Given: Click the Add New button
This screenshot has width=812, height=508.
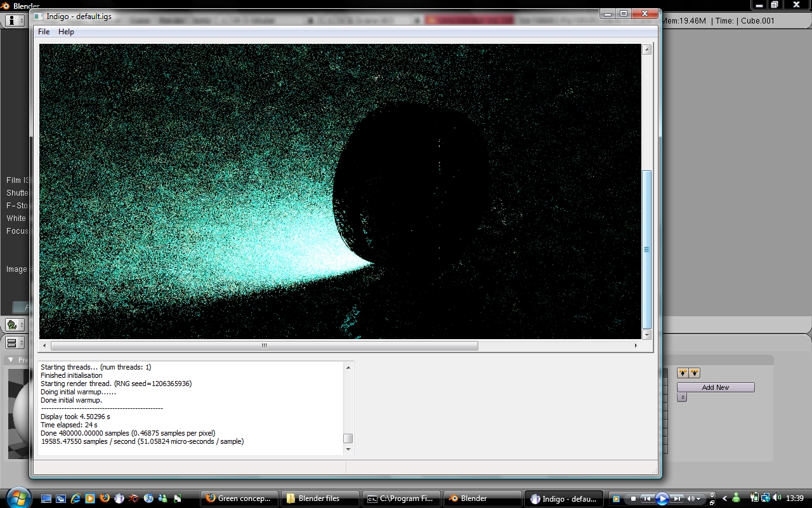Looking at the screenshot, I should click(x=715, y=387).
